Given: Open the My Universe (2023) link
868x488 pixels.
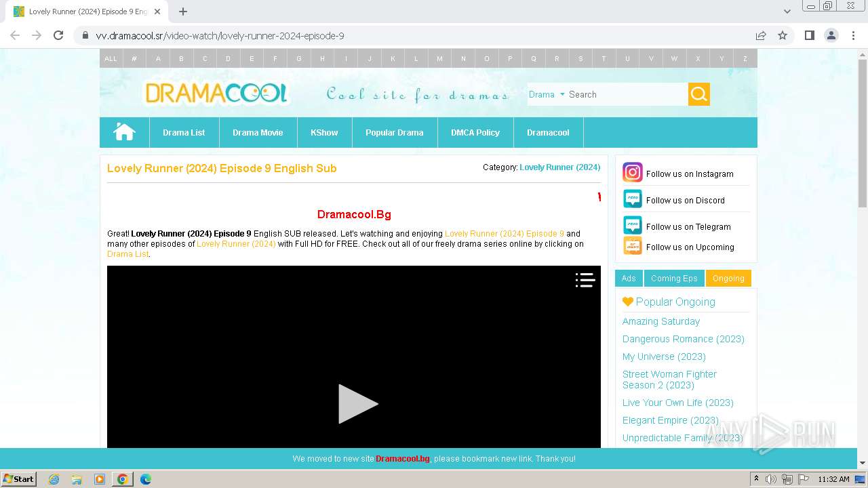Looking at the screenshot, I should (664, 357).
